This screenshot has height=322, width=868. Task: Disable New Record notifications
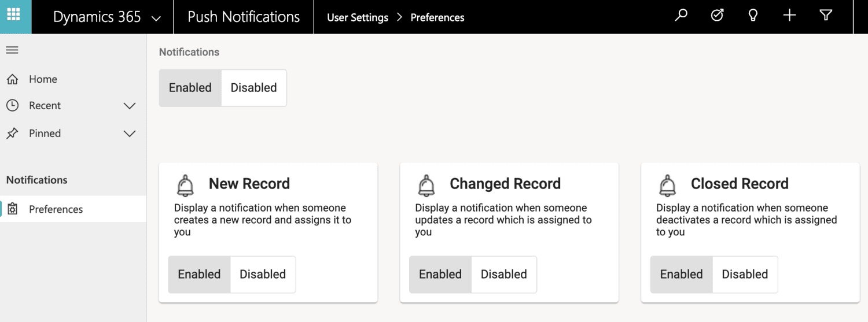coord(263,275)
